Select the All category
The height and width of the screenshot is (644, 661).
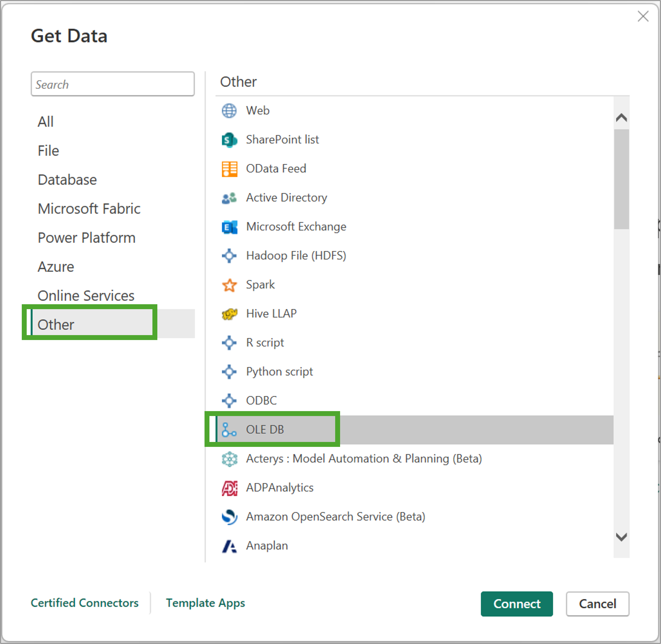pyautogui.click(x=46, y=122)
